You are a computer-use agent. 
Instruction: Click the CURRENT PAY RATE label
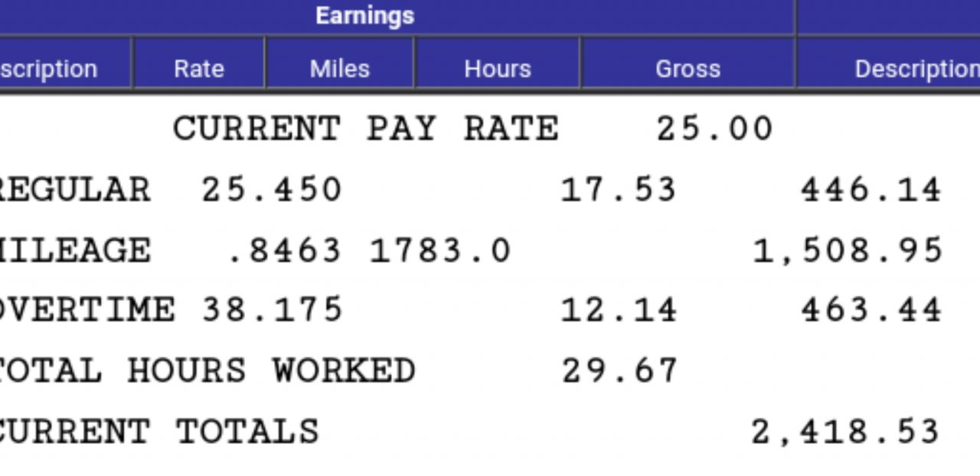click(365, 129)
